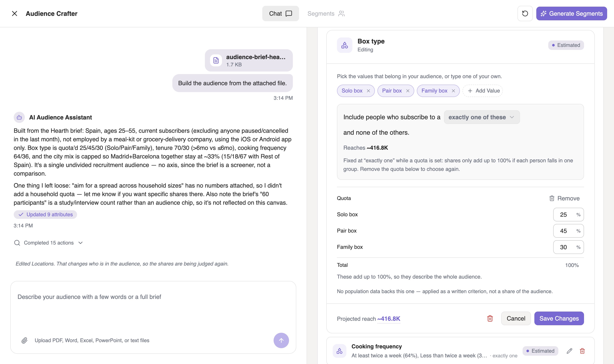
Task: Click Add Value chip
Action: pos(483,91)
